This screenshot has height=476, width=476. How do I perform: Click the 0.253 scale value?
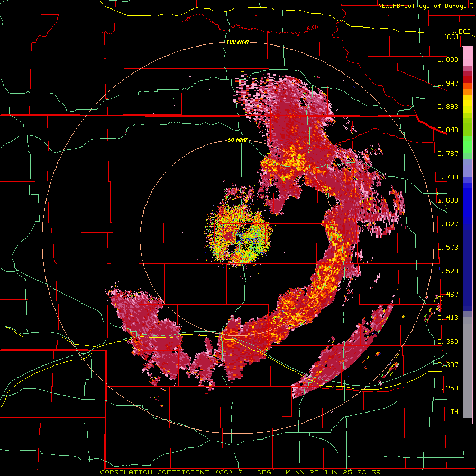pos(448,388)
